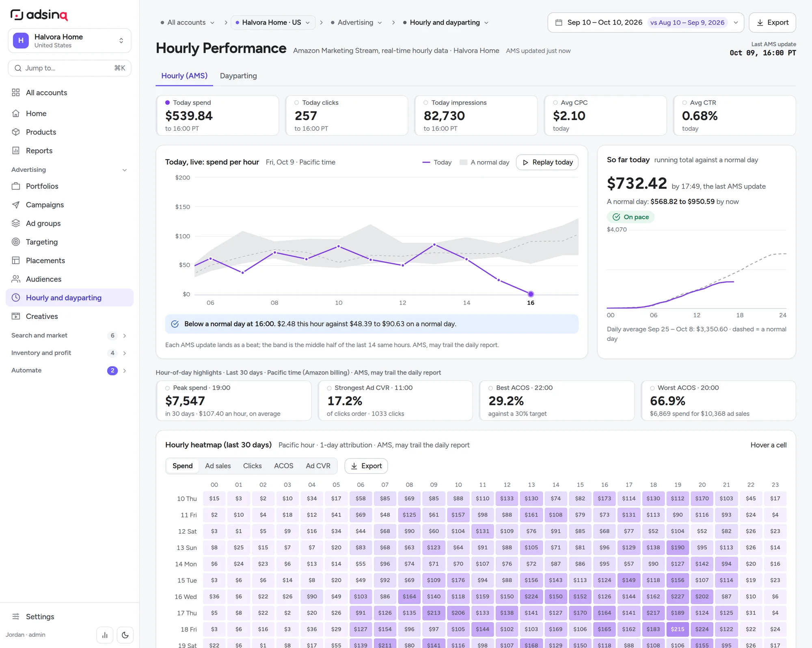812x648 pixels.
Task: Select the Today impressions metric card
Action: (x=476, y=116)
